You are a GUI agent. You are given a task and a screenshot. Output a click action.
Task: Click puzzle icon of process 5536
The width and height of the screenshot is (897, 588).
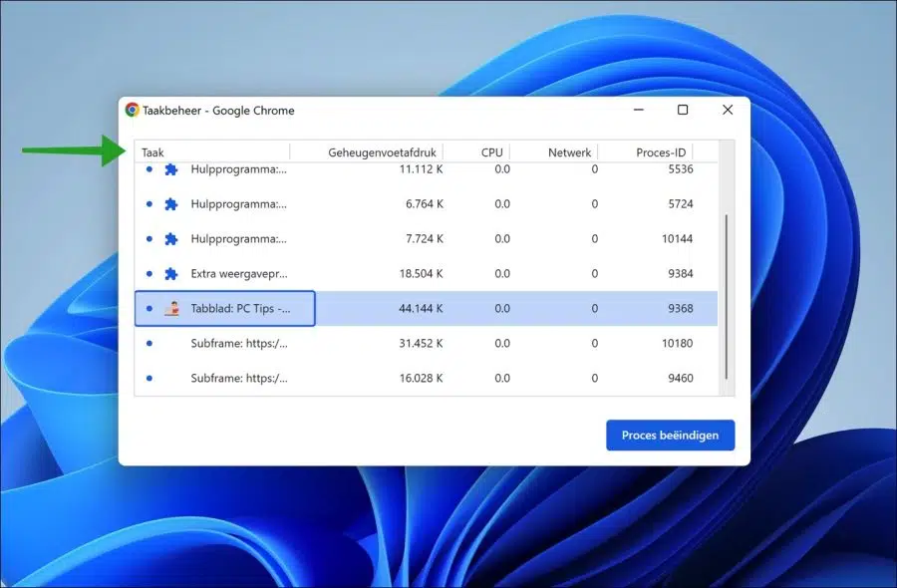pos(171,169)
